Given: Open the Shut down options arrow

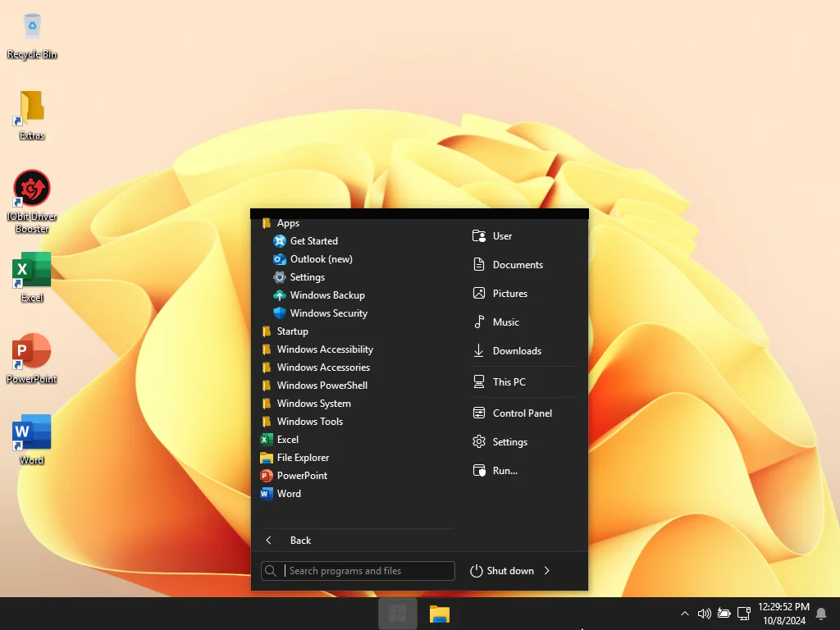Looking at the screenshot, I should click(x=546, y=571).
